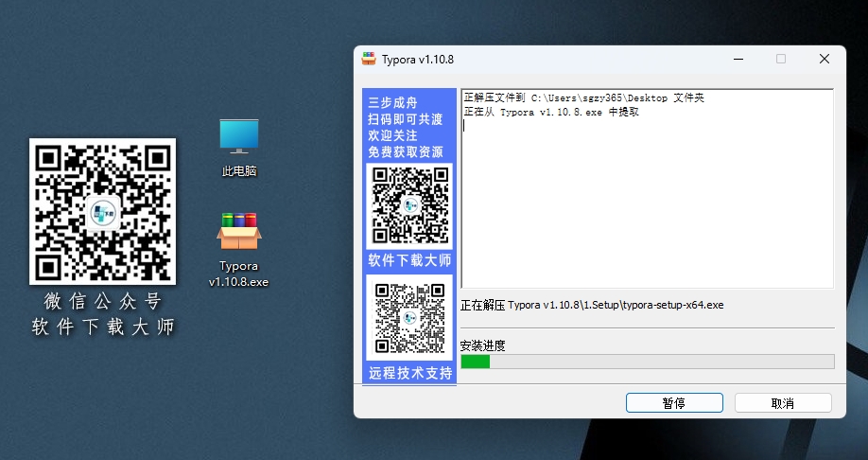The image size is (868, 460).
Task: Select the Typora v1.10.8.exe desktop icon
Action: click(238, 249)
